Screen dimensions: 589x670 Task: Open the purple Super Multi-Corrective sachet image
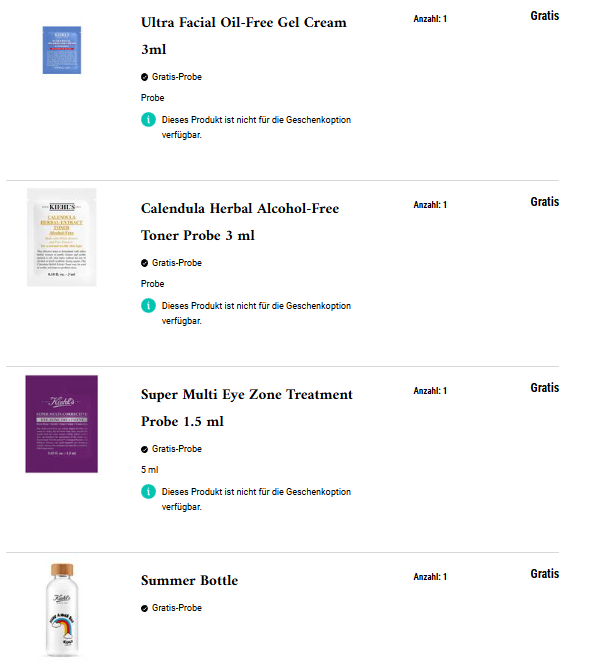62,424
